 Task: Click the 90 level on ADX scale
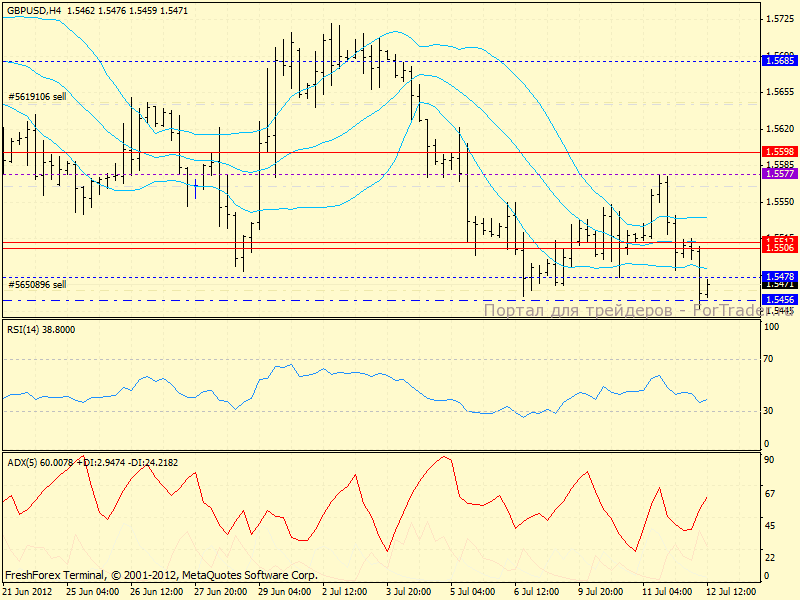click(770, 460)
